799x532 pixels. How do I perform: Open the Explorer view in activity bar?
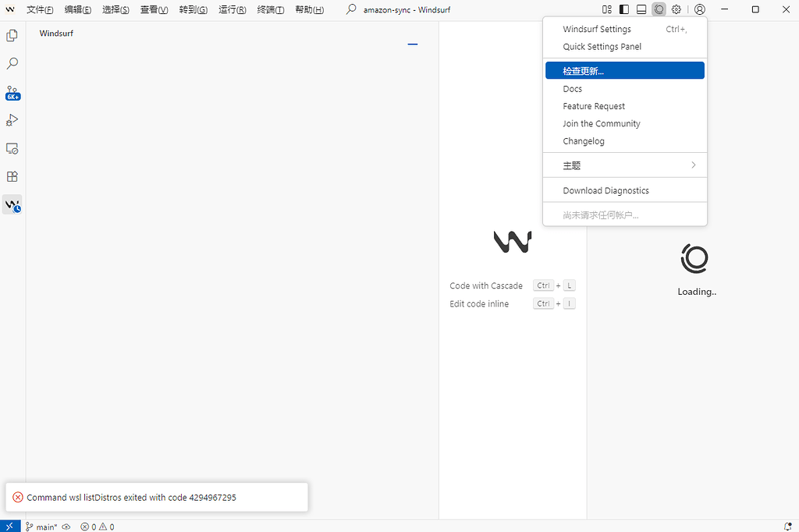coord(12,36)
